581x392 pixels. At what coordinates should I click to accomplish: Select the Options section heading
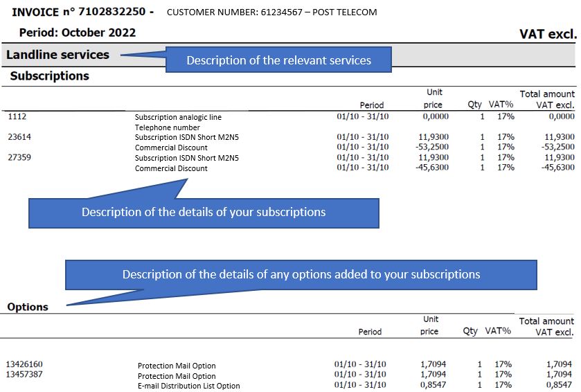click(28, 307)
